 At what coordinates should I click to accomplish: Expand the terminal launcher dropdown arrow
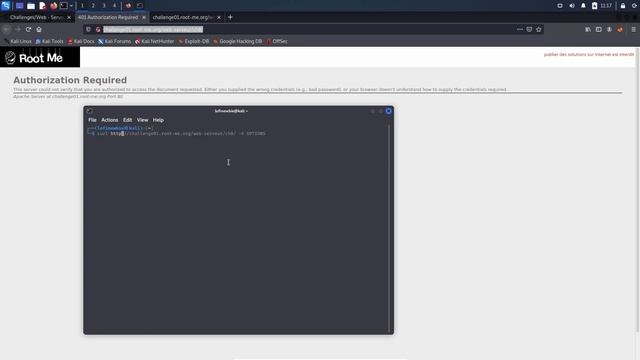pyautogui.click(x=71, y=6)
